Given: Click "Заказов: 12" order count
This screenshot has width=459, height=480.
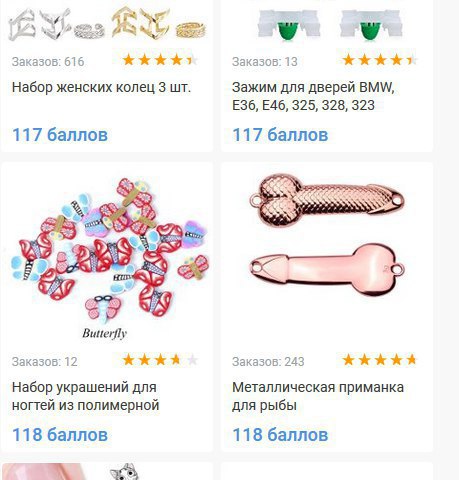Looking at the screenshot, I should [x=44, y=362].
